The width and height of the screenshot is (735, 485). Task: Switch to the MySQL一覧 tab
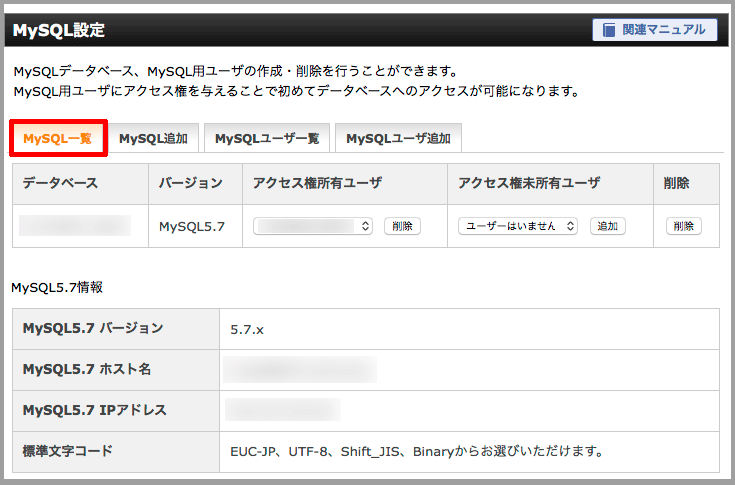coord(58,138)
